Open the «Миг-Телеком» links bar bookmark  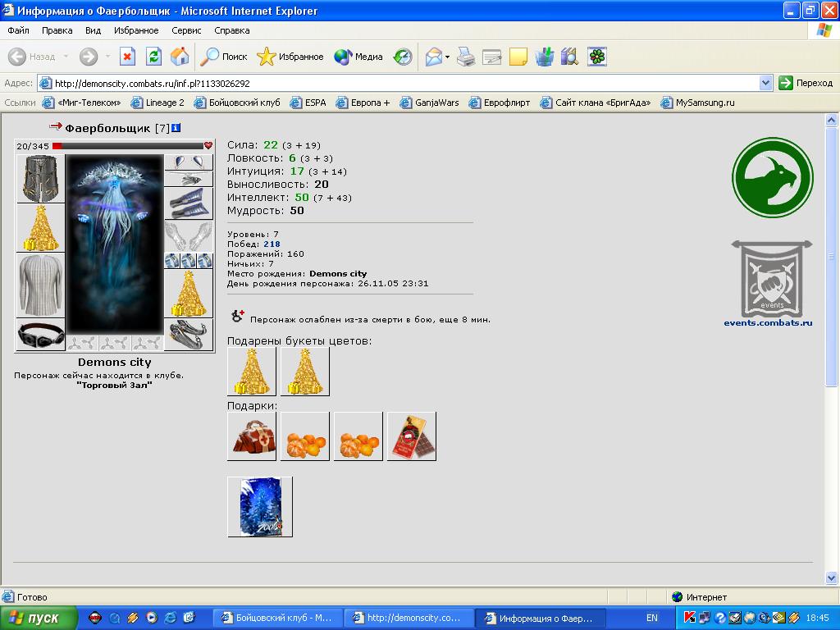click(x=81, y=103)
